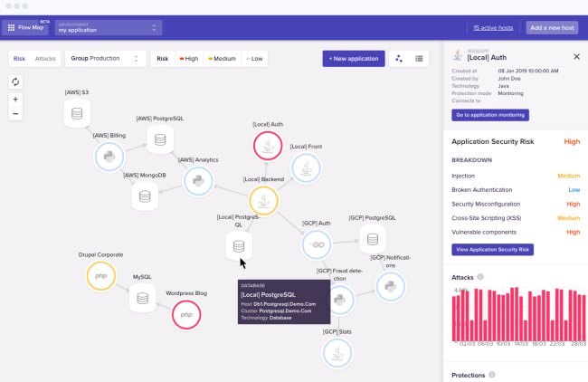The height and width of the screenshot is (382, 588).
Task: Click the [AWS] Analytics python node
Action: point(198,181)
